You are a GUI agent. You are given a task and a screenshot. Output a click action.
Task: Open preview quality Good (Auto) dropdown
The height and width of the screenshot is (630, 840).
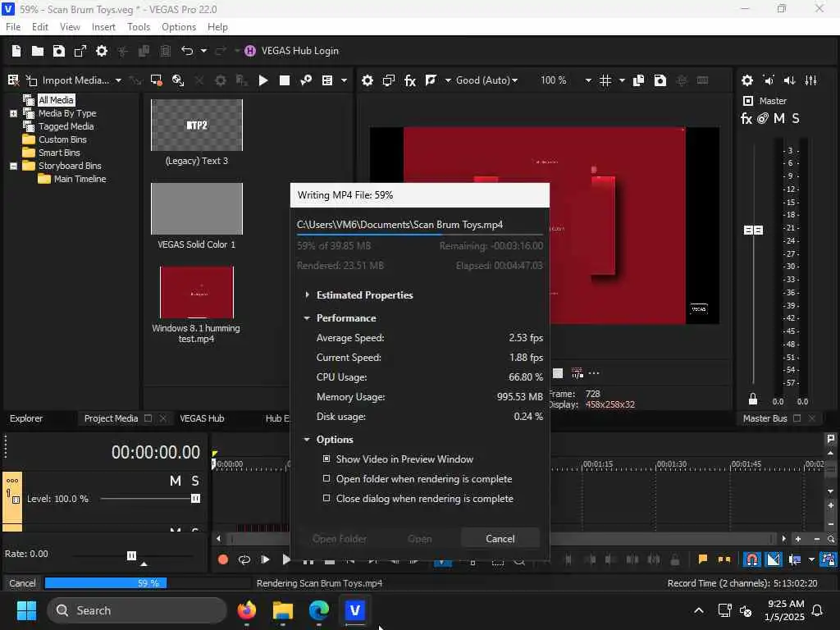click(486, 80)
